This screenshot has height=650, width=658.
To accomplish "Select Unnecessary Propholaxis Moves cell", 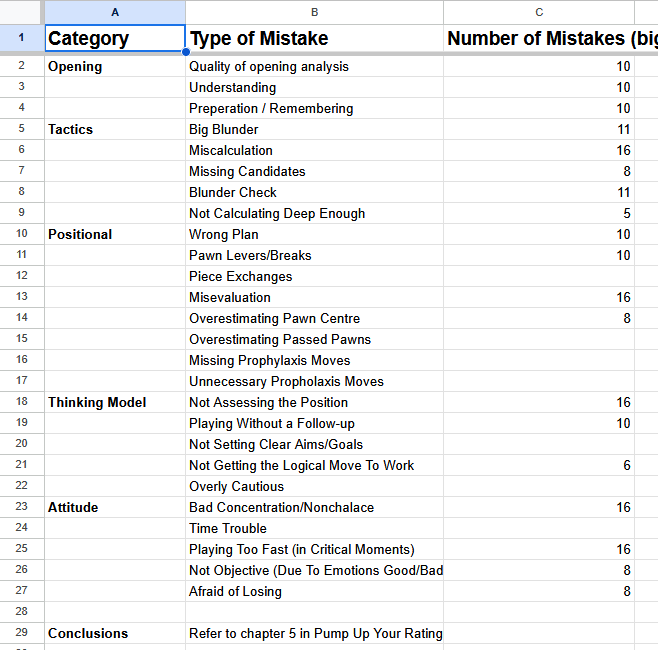I will [x=314, y=381].
